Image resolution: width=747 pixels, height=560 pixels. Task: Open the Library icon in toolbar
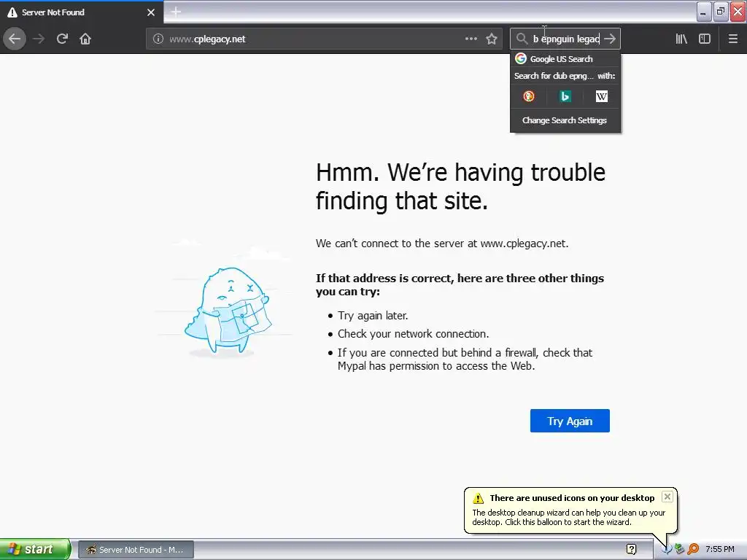pyautogui.click(x=681, y=39)
